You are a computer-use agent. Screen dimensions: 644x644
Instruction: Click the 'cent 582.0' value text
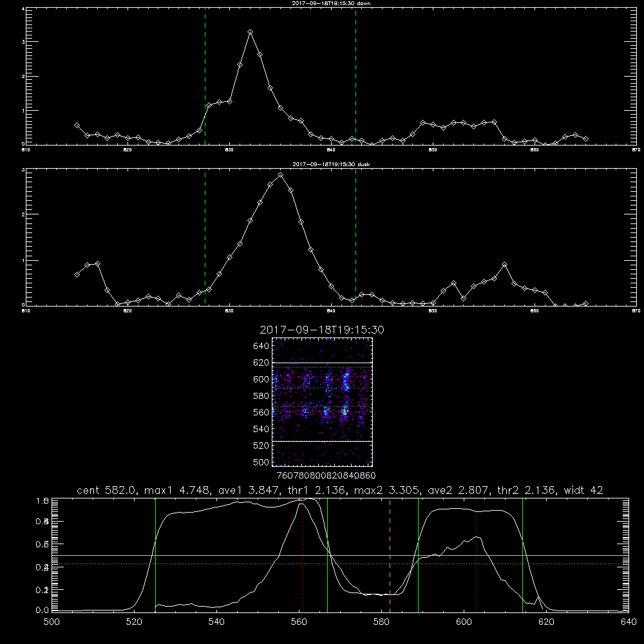(x=108, y=490)
